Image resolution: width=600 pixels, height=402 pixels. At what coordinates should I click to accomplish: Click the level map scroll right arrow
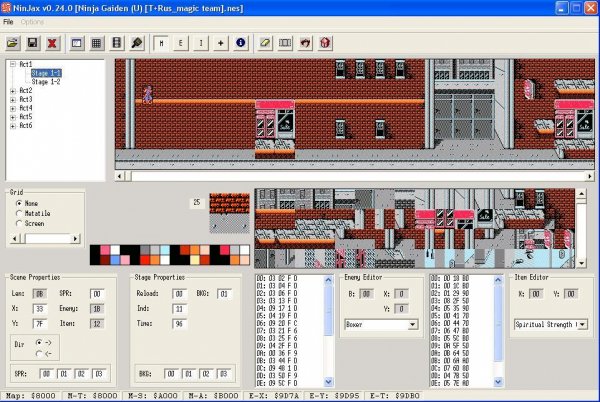pyautogui.click(x=590, y=176)
